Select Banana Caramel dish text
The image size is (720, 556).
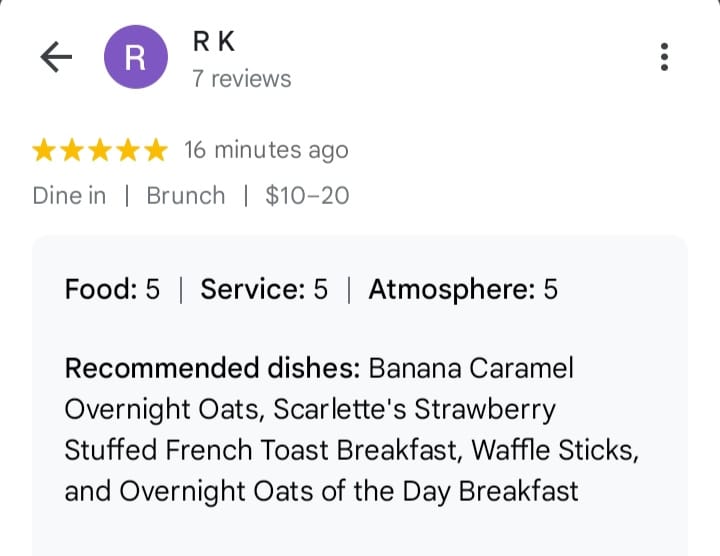pos(471,368)
